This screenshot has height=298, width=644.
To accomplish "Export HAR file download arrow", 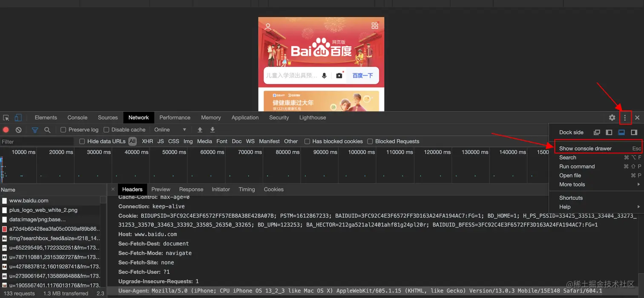I will (x=213, y=130).
